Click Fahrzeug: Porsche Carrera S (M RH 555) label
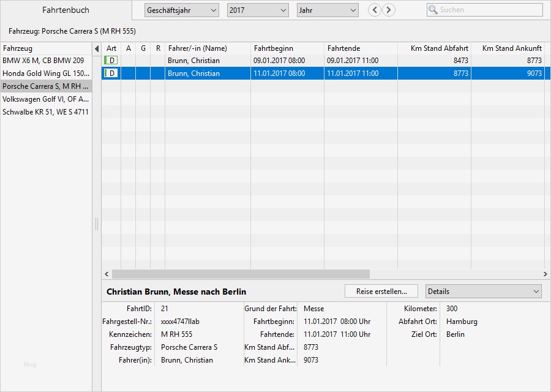 point(72,31)
